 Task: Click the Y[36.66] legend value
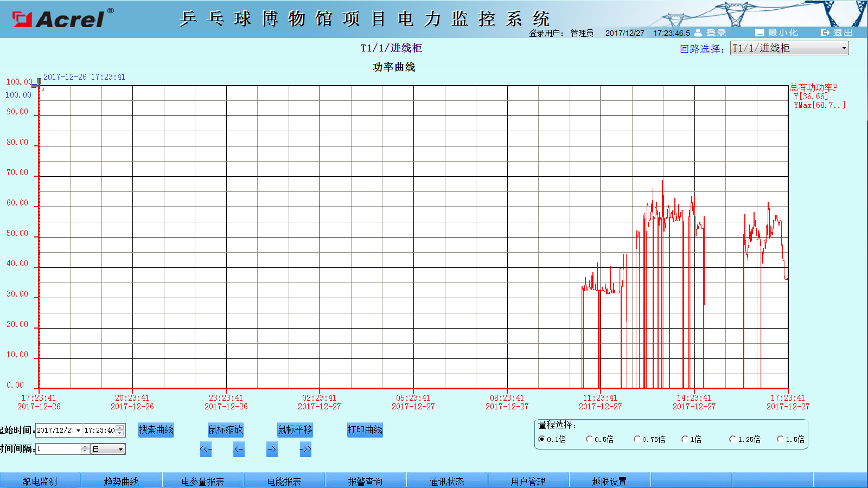coord(811,97)
